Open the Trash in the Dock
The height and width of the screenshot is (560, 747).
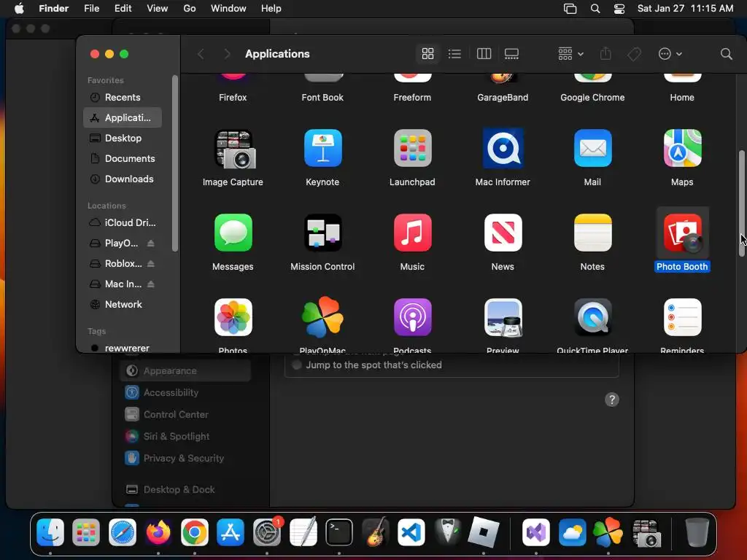[x=697, y=532]
